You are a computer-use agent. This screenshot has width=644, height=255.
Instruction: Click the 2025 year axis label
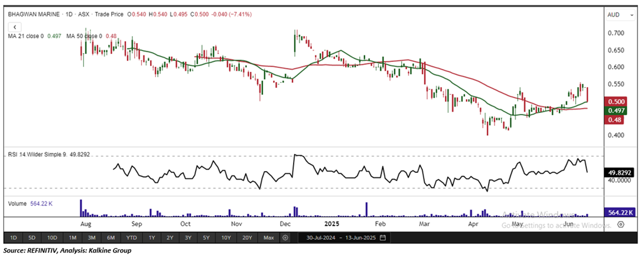tap(331, 224)
